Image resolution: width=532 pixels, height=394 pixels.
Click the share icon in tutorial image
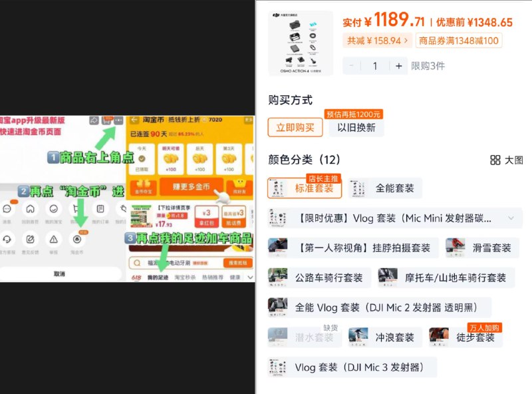[94, 120]
